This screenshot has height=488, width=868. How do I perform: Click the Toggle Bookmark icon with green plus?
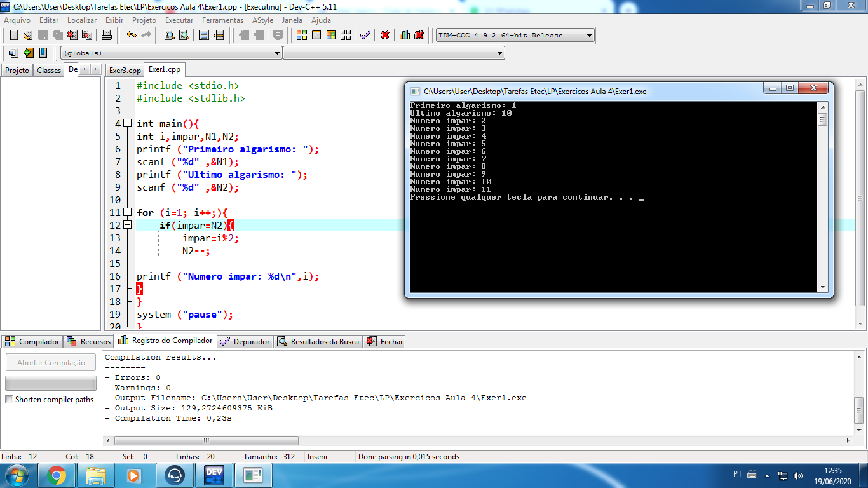tap(29, 53)
